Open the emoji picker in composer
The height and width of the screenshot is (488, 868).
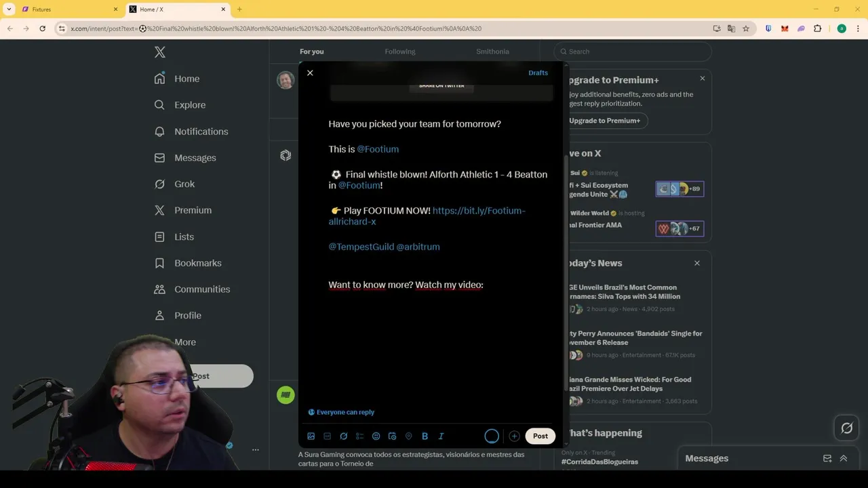[x=376, y=436]
